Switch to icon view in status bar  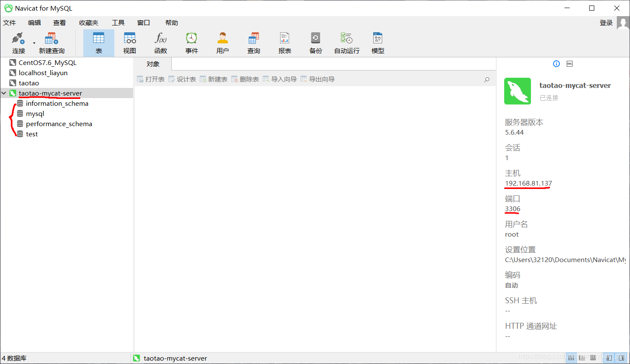point(571,358)
